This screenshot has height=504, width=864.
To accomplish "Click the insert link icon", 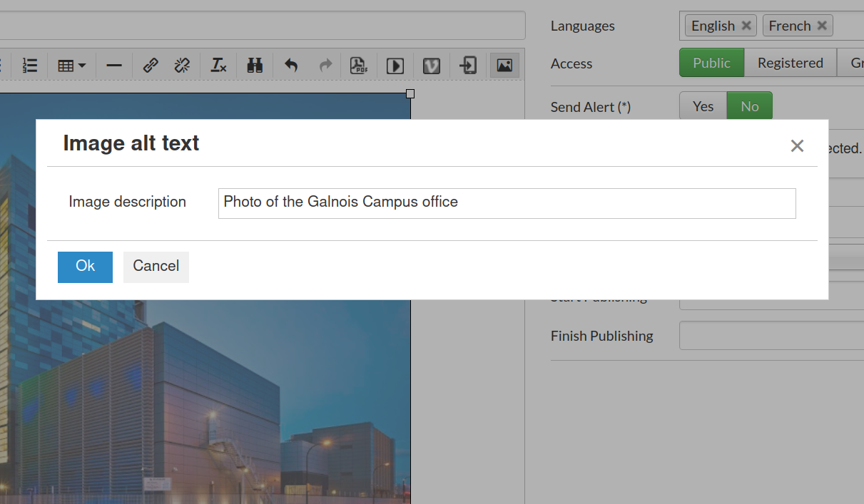I will (x=151, y=66).
